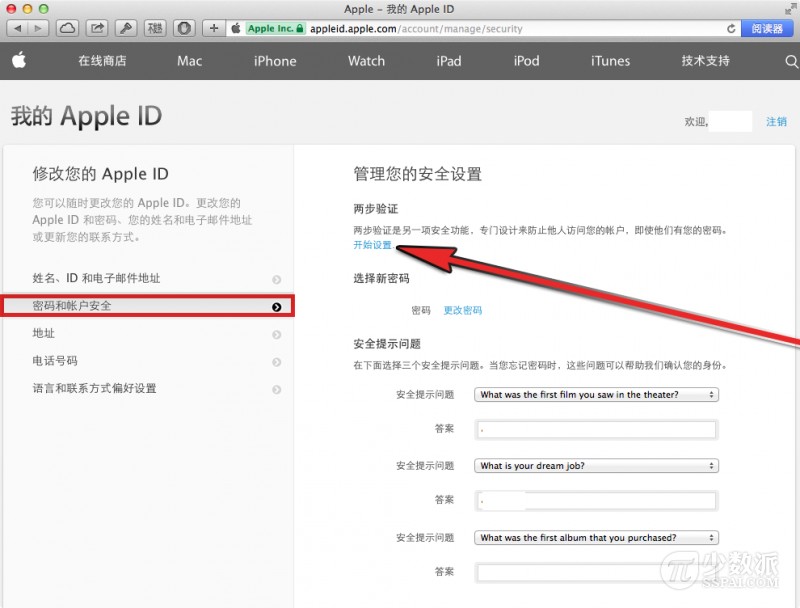Click the chevron beside 姓名、ID 和电子邮件地址

[277, 280]
